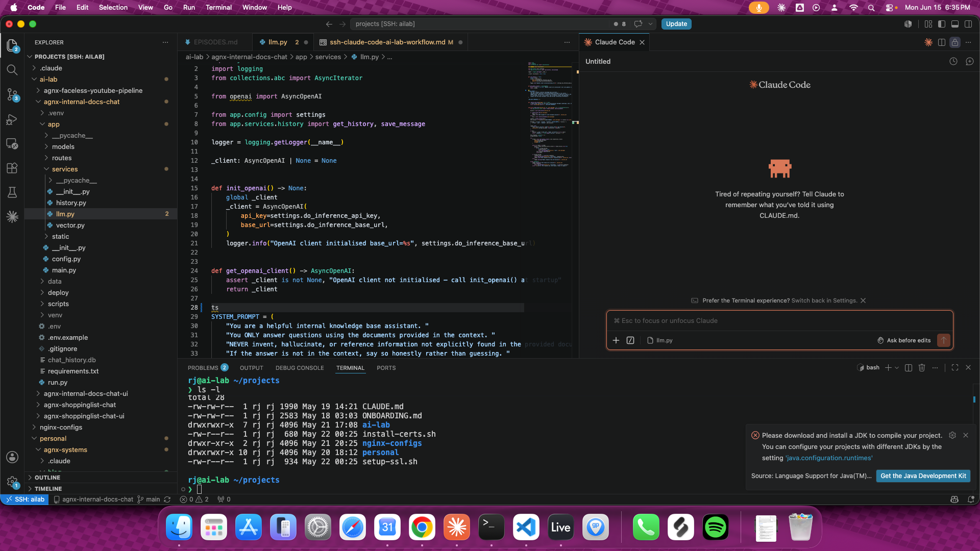
Task: Click Get the Java Development Kit
Action: (x=923, y=476)
